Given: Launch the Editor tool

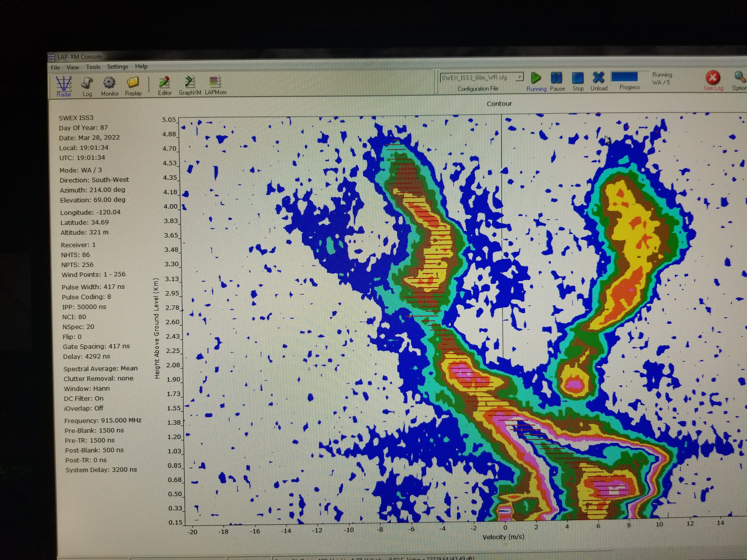Looking at the screenshot, I should pos(165,82).
